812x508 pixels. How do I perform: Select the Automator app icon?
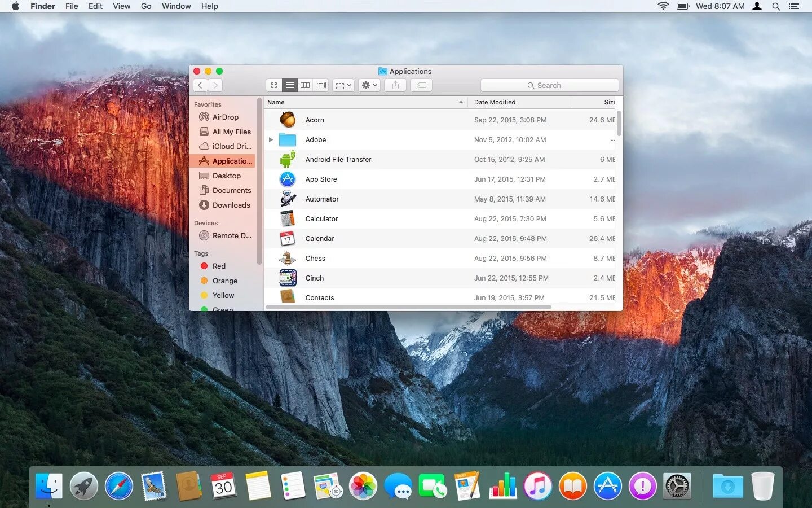[288, 199]
